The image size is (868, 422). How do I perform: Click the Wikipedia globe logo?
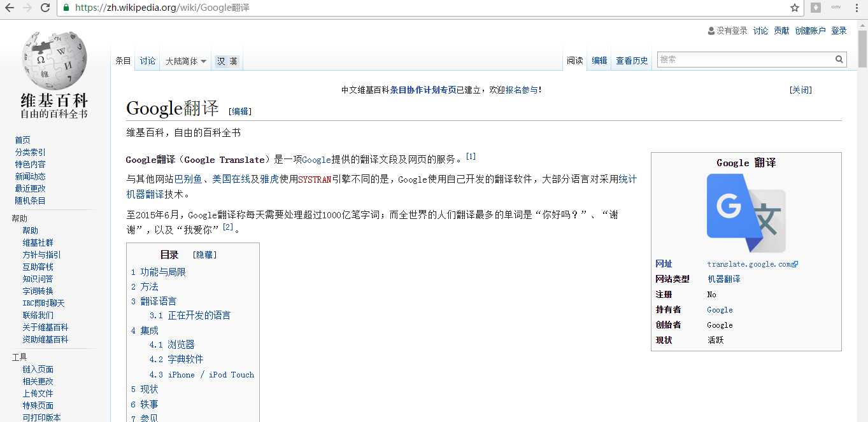[x=54, y=61]
